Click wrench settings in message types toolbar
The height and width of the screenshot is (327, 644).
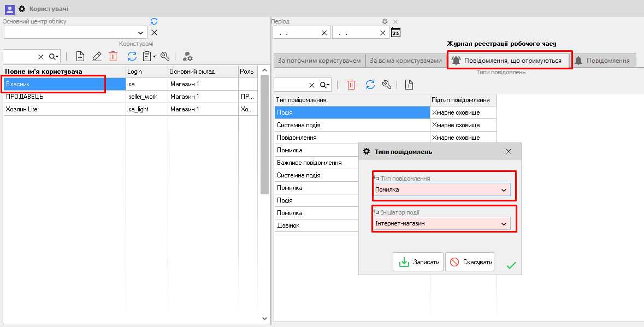point(387,85)
